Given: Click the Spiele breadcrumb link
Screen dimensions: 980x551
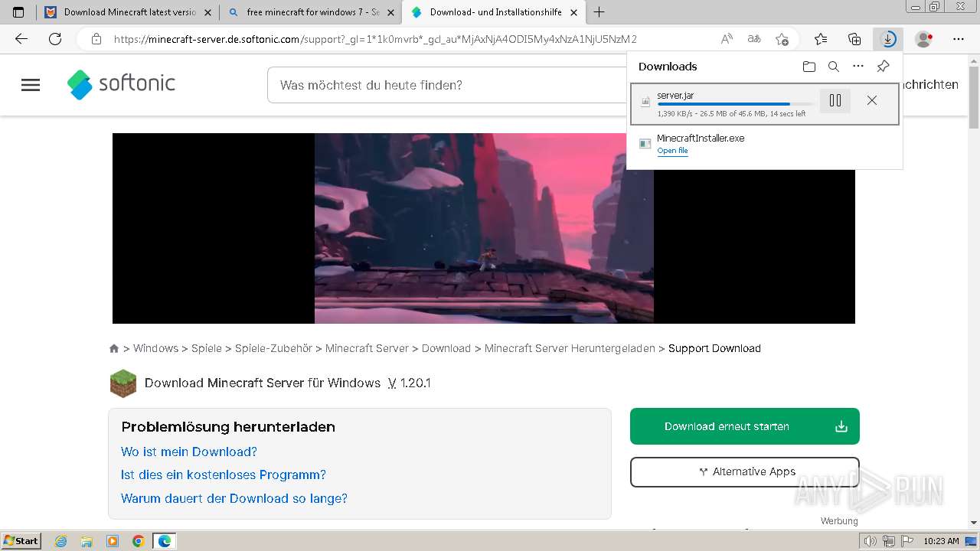Looking at the screenshot, I should tap(207, 348).
